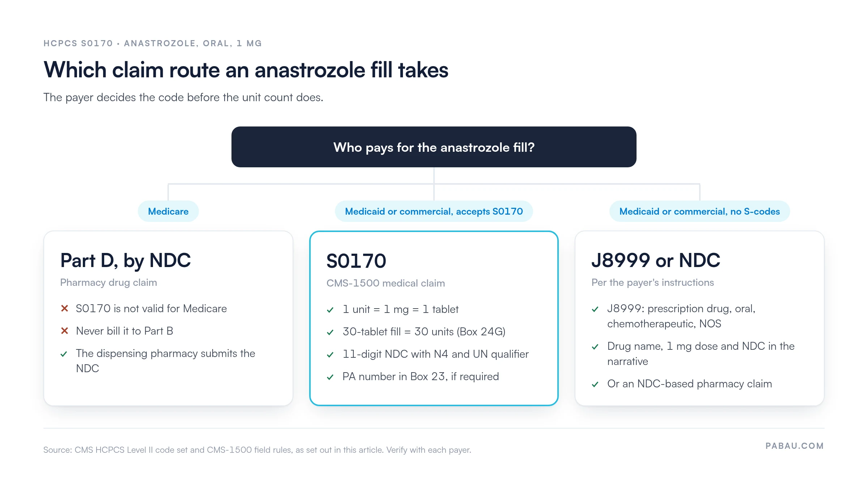Click the check mark beside Or an NDC-based pharmacy claim

[x=595, y=384]
